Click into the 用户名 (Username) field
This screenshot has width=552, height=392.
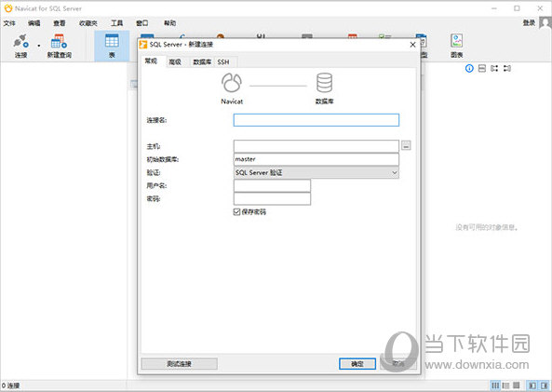[272, 185]
